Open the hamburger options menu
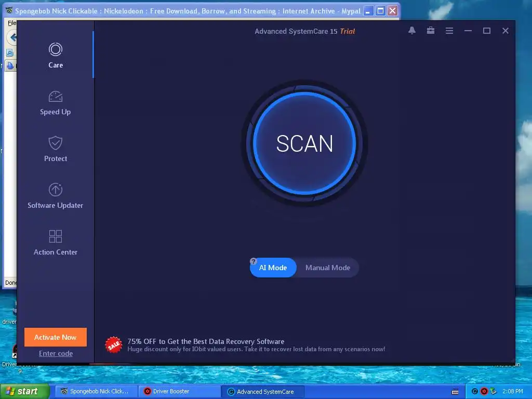The width and height of the screenshot is (532, 399). tap(449, 31)
